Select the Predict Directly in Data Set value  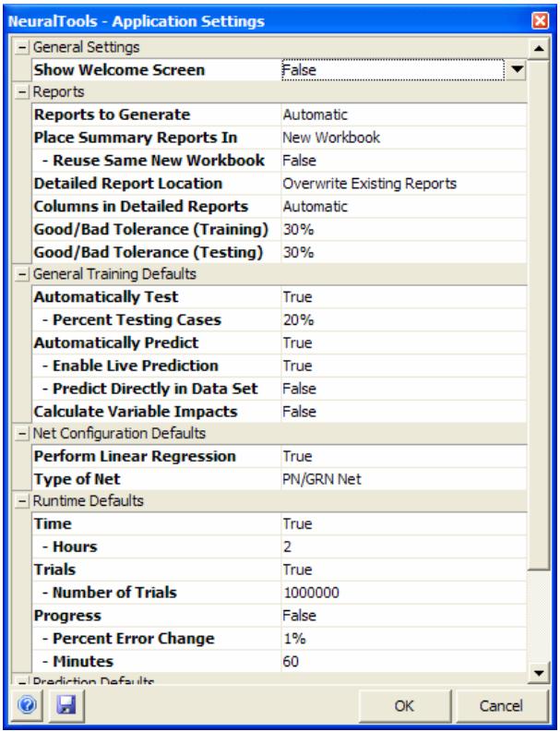tap(404, 389)
